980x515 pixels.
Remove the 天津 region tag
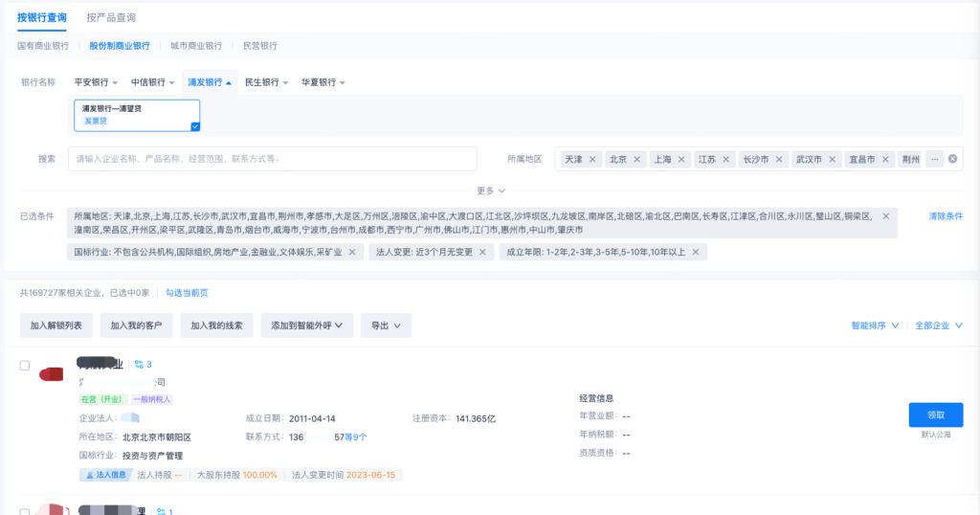(x=592, y=159)
